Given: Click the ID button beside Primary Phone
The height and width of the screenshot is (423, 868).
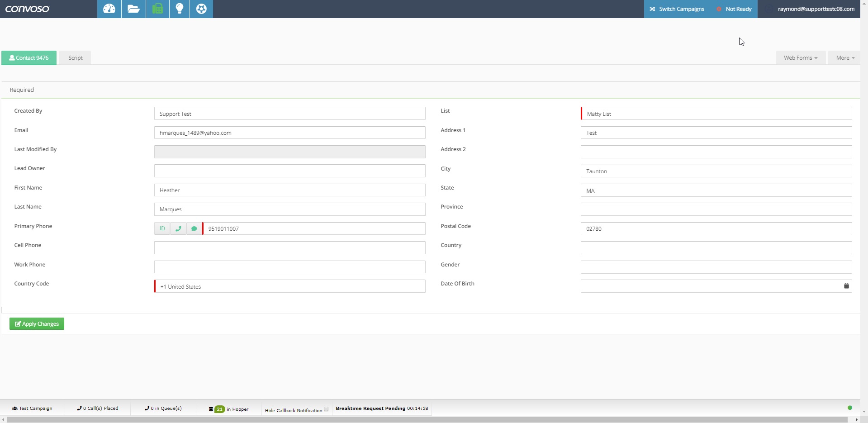Looking at the screenshot, I should coord(162,228).
